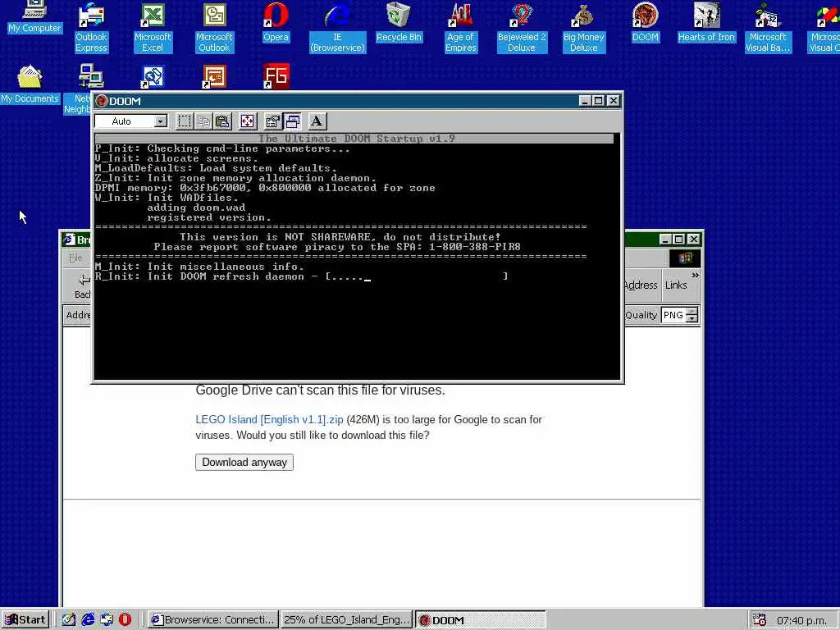Viewport: 840px width, 630px height.
Task: Launch the Age of Empires shortcut
Action: 461,28
